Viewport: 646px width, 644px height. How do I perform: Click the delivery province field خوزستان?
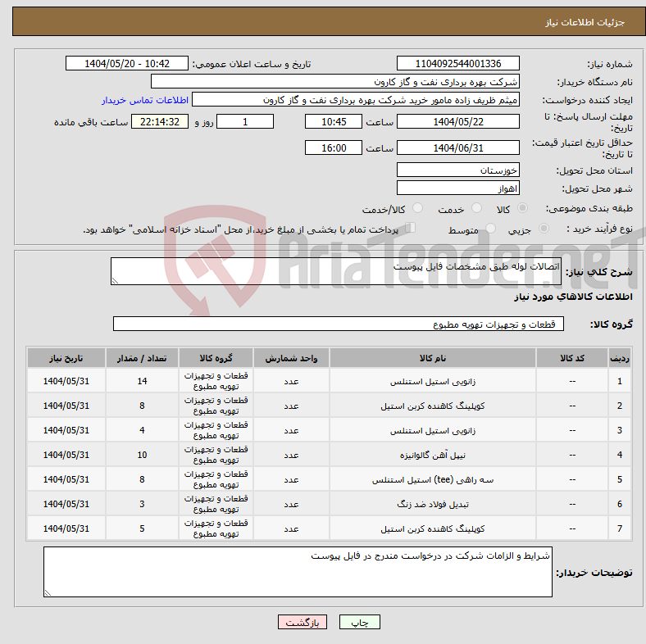point(457,170)
